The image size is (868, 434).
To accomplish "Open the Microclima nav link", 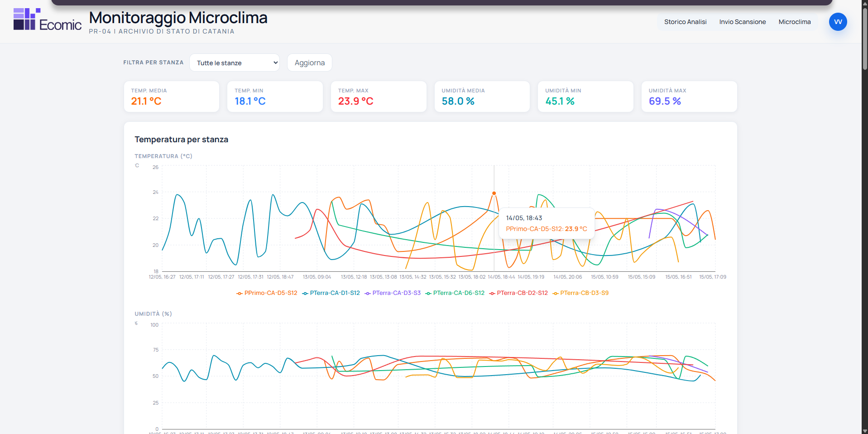I will coord(795,22).
